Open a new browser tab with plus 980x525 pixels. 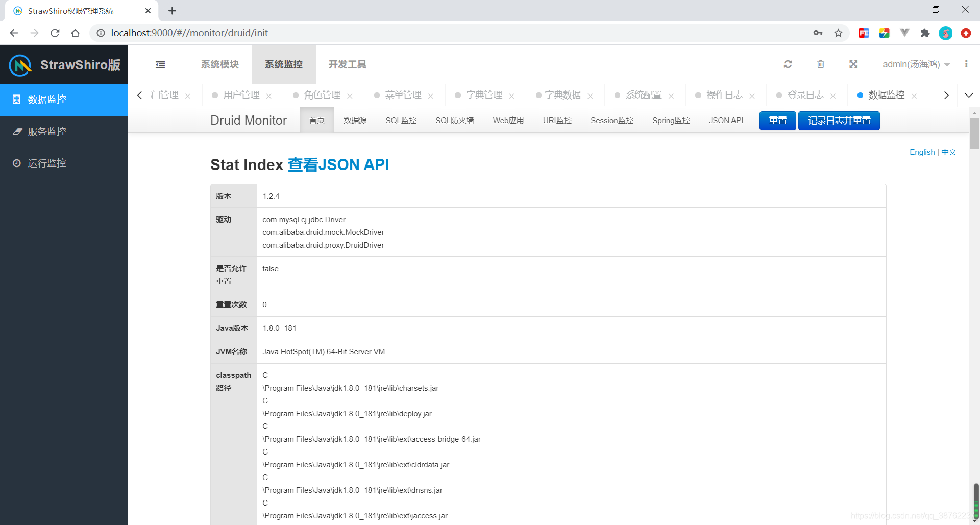(173, 11)
